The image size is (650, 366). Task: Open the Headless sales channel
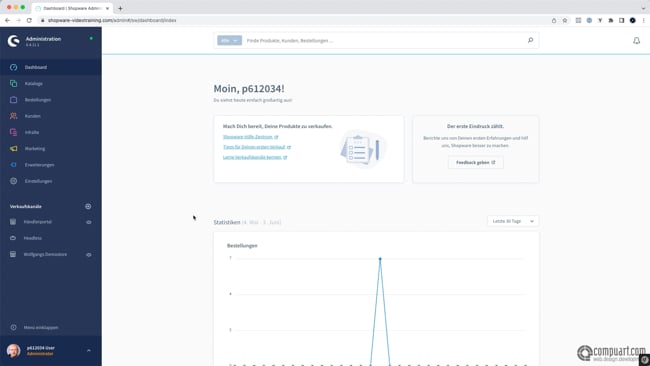point(33,238)
